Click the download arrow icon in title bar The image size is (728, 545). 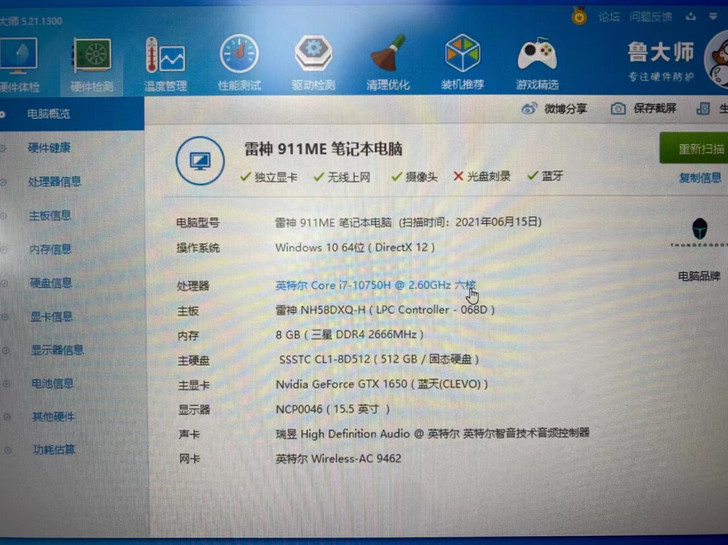click(690, 17)
